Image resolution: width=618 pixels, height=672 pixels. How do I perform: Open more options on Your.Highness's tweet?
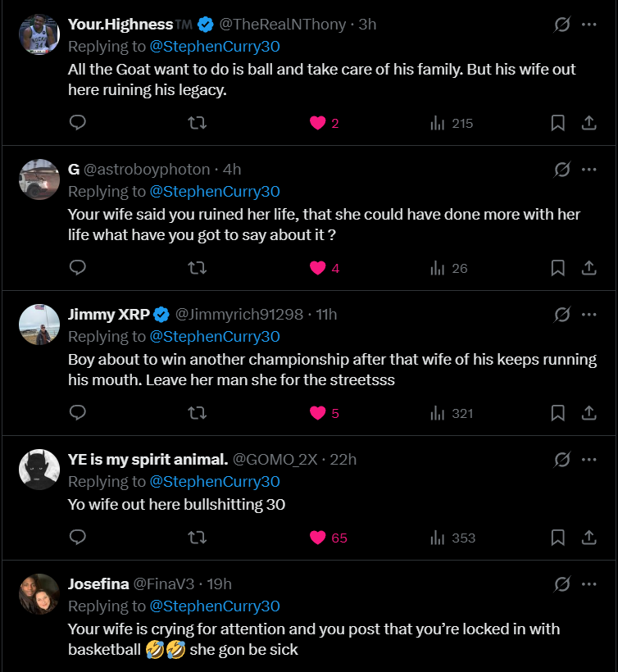[x=588, y=25]
